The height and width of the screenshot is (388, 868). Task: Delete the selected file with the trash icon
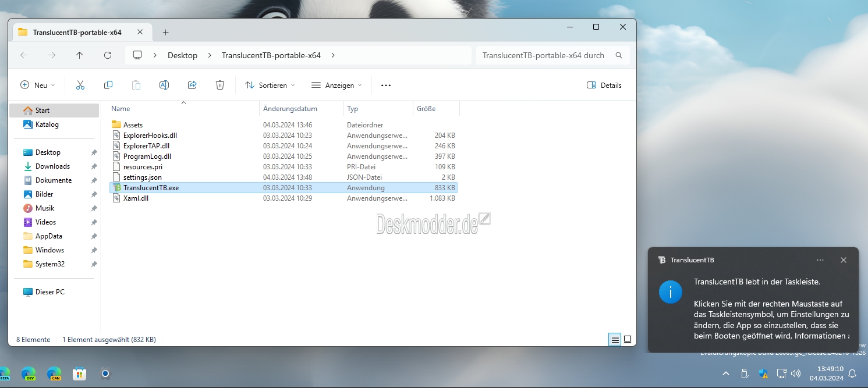pyautogui.click(x=220, y=85)
